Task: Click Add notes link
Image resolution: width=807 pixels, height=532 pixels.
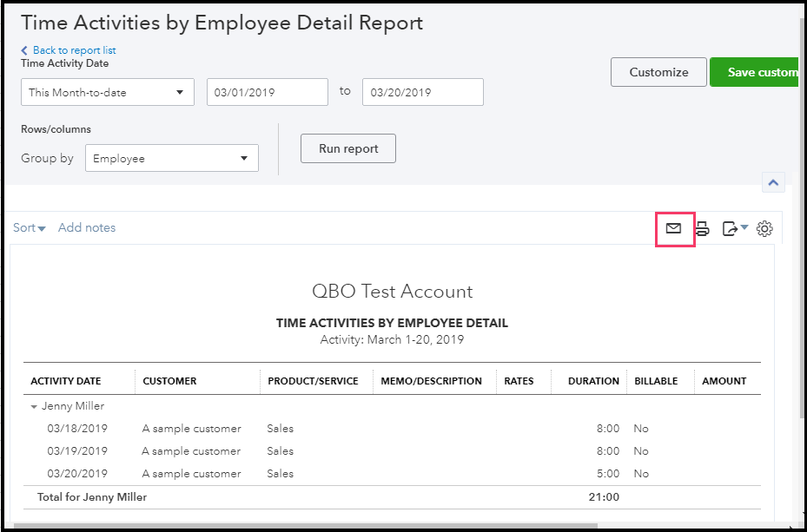Action: point(87,228)
